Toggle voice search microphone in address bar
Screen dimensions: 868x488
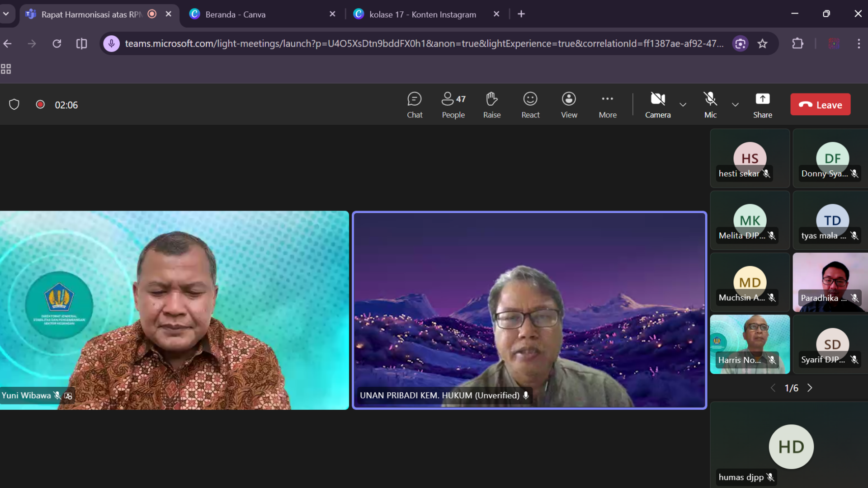111,44
